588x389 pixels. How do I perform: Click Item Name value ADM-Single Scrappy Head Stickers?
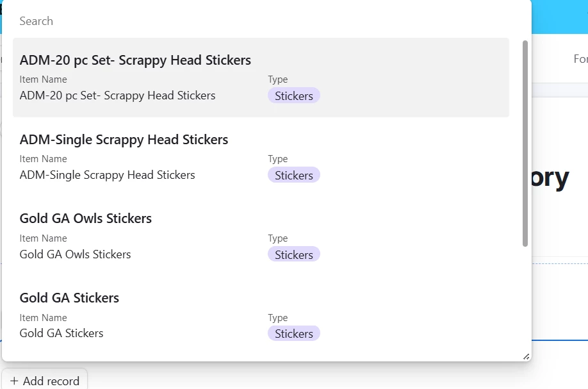click(107, 175)
